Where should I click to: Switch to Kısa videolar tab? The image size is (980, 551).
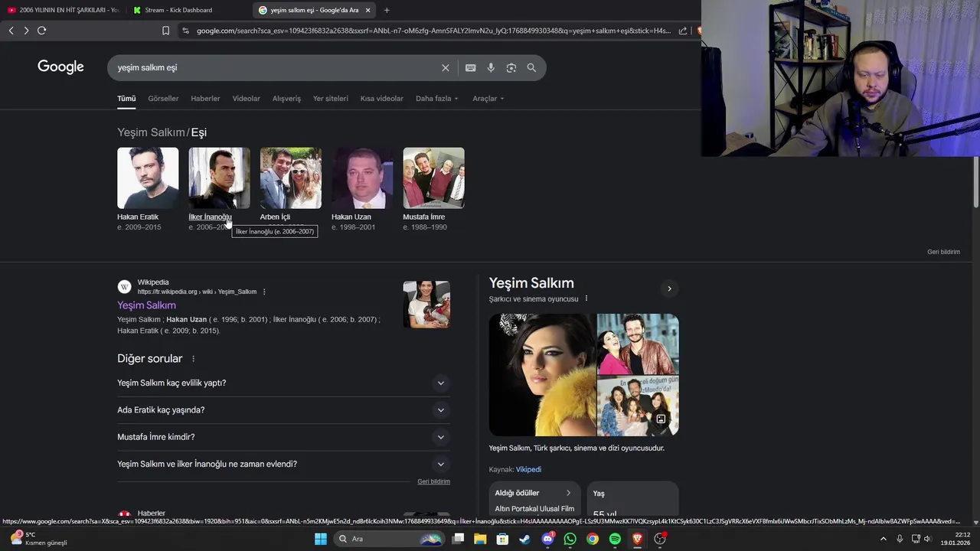[382, 99]
